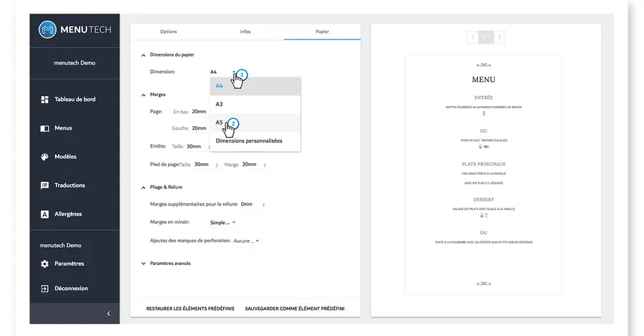Collapse the Dimensions du papier section
644x336 pixels.
[x=143, y=54]
